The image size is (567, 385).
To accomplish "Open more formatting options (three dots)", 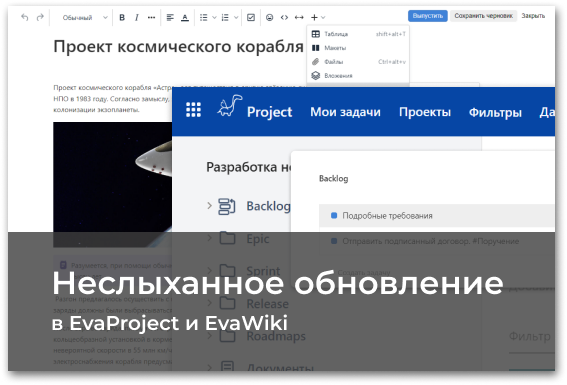I will point(152,17).
